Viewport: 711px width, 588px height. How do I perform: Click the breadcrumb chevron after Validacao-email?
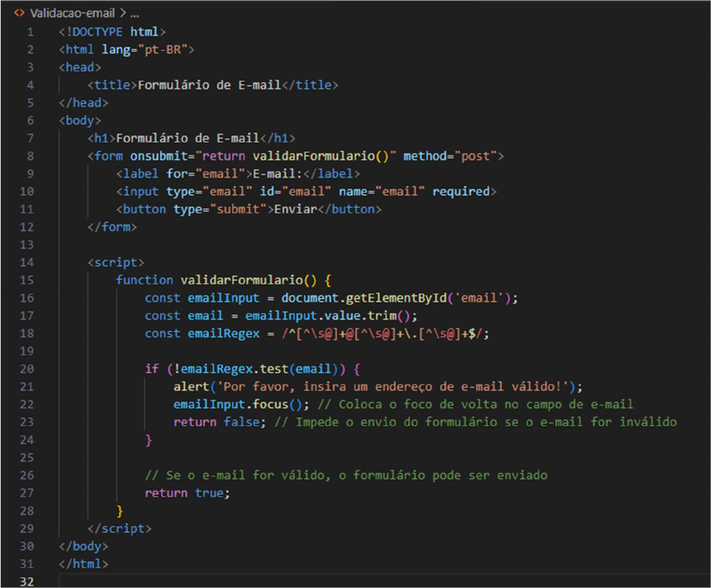pos(122,13)
